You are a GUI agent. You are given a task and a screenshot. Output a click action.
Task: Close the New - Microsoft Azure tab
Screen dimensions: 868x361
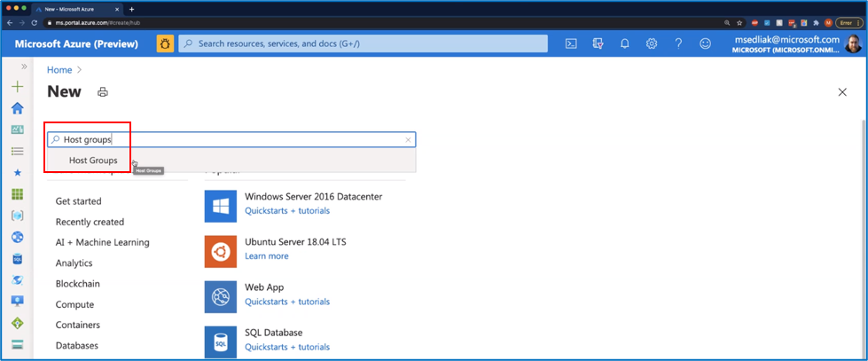pos(119,10)
